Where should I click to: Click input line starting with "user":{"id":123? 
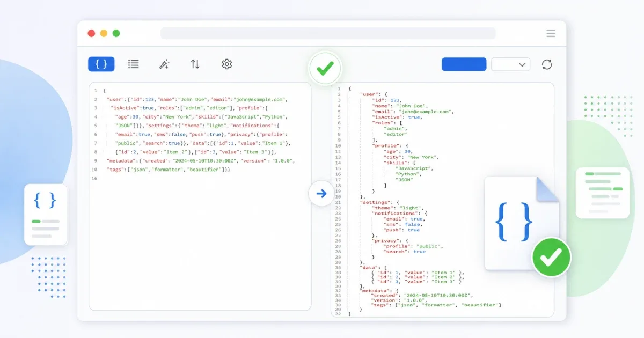pos(197,99)
